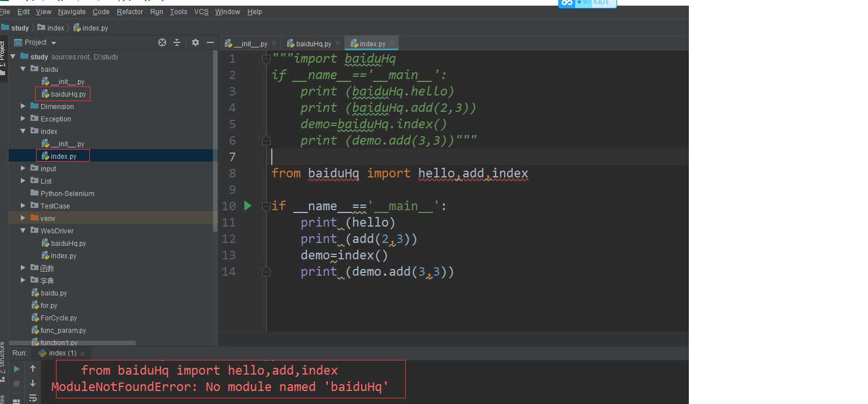Select baiduHq.py under the WebDriver folder
The width and height of the screenshot is (868, 404).
coord(64,243)
